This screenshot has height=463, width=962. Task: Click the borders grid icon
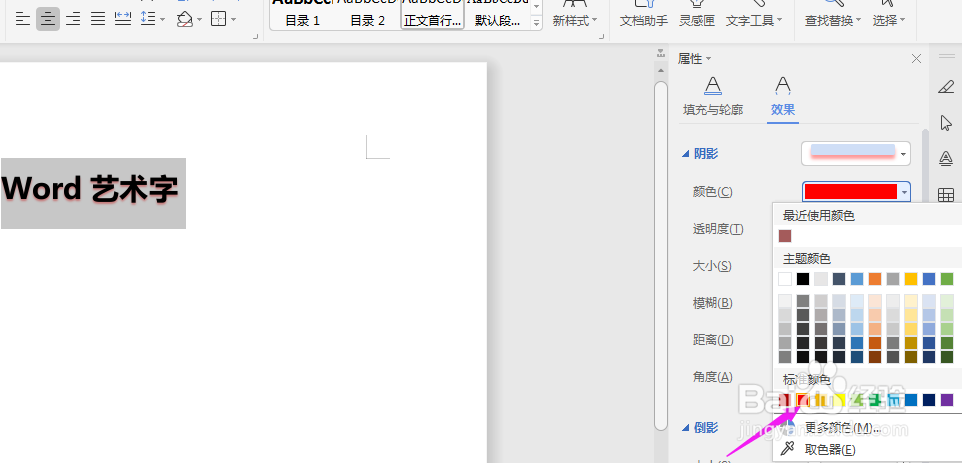(218, 19)
